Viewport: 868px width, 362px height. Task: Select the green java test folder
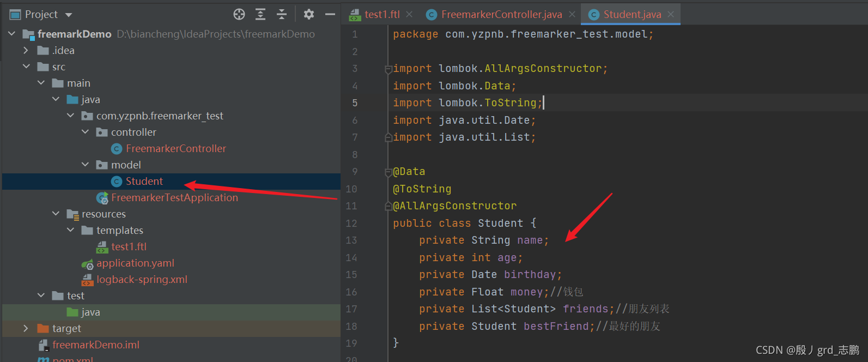pyautogui.click(x=90, y=312)
